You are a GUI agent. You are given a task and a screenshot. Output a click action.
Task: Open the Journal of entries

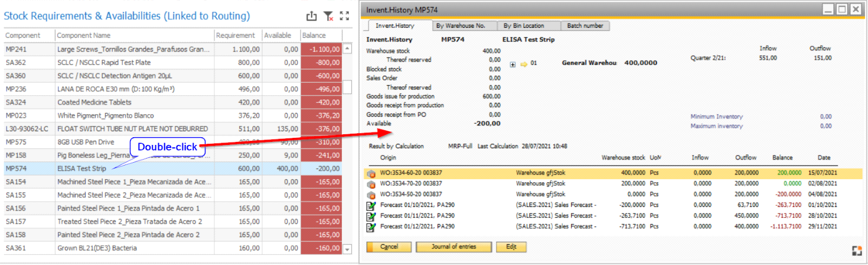click(453, 247)
